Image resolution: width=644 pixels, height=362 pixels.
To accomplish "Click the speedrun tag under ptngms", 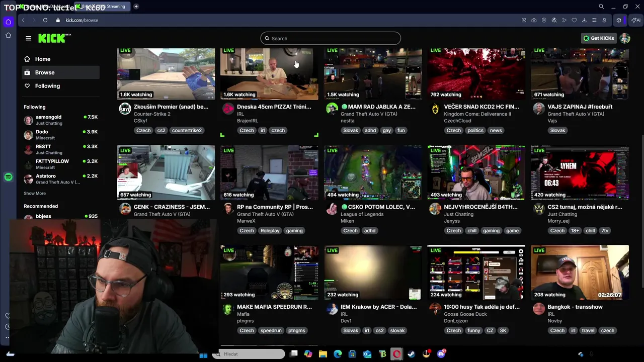I will click(x=271, y=330).
